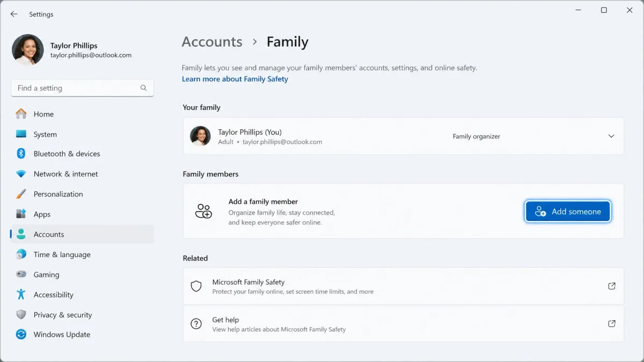Click the Accounts person icon
This screenshot has width=644, height=362.
click(21, 234)
